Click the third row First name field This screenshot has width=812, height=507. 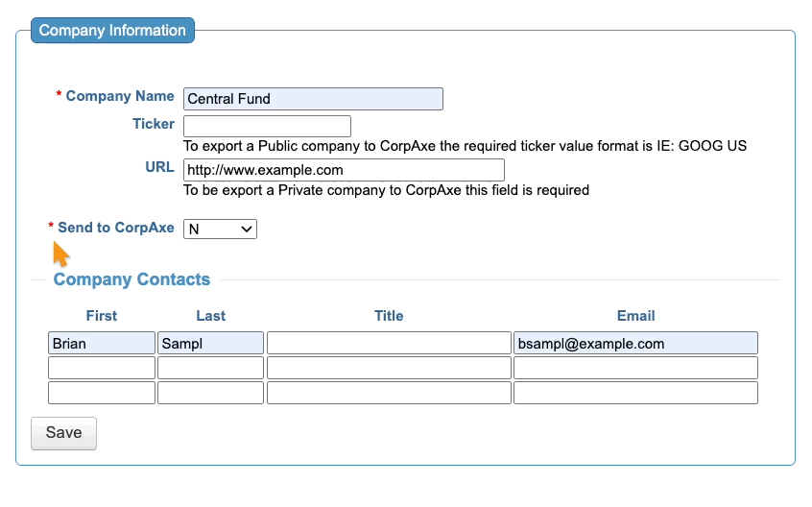click(x=101, y=393)
